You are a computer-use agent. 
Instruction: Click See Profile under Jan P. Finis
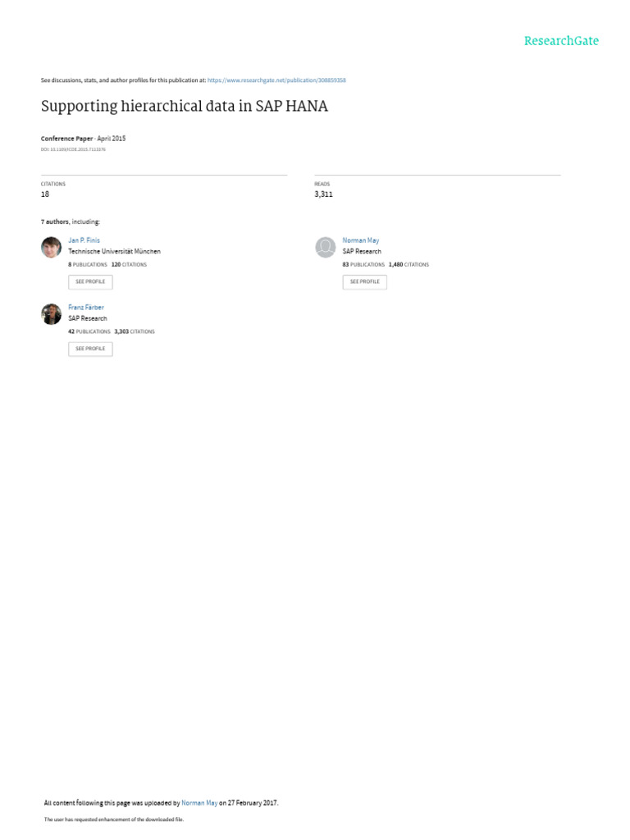pos(90,282)
